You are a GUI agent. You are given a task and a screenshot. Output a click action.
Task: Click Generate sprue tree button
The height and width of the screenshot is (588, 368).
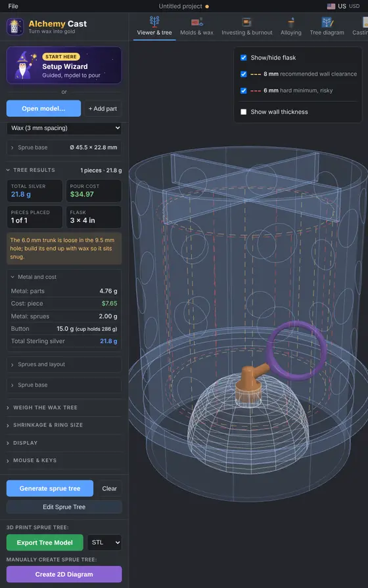(x=50, y=488)
